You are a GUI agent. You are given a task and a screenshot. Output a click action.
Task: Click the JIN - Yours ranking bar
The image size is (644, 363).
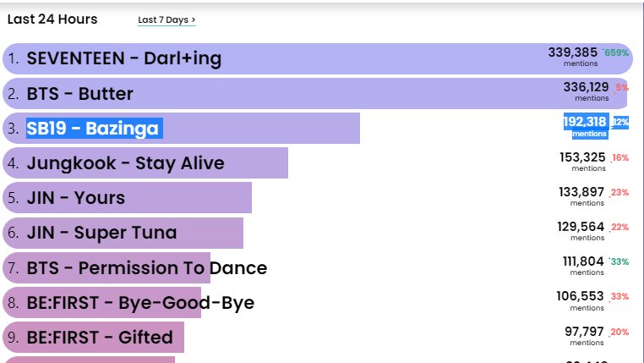pyautogui.click(x=128, y=198)
